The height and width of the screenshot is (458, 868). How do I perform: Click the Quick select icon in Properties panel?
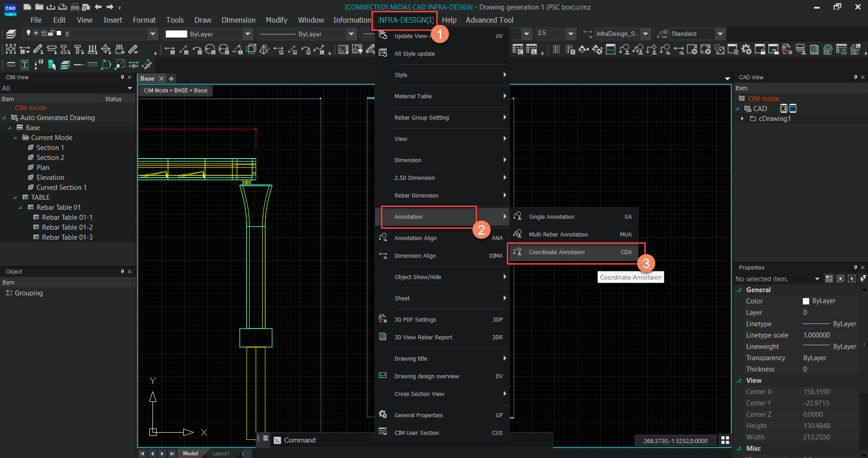click(829, 279)
